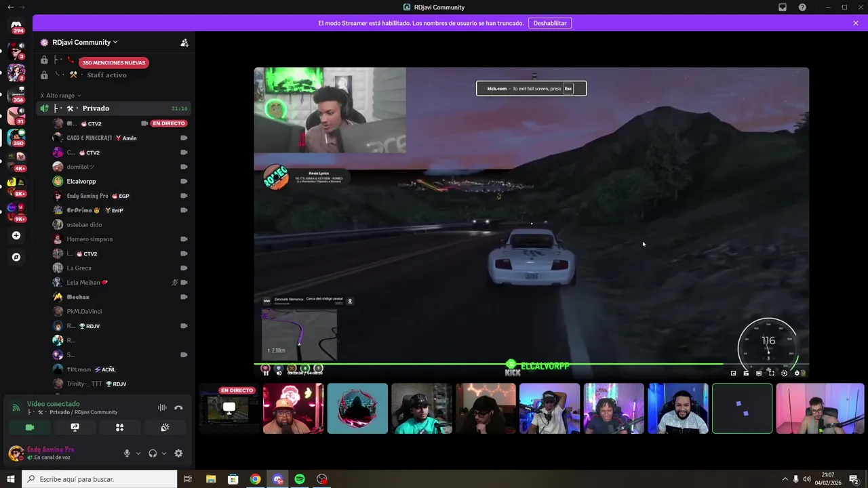Select the Privado voice channel
Image resolution: width=868 pixels, height=488 pixels.
tap(113, 108)
